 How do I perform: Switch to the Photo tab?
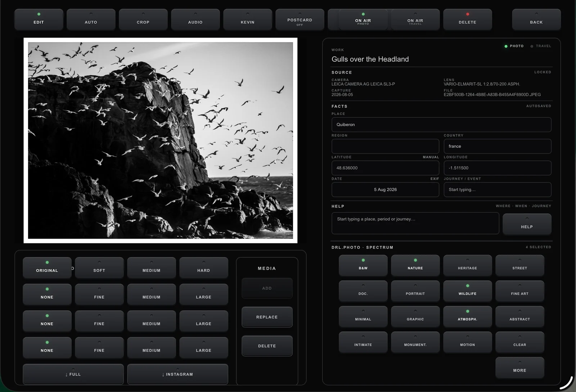pos(514,46)
